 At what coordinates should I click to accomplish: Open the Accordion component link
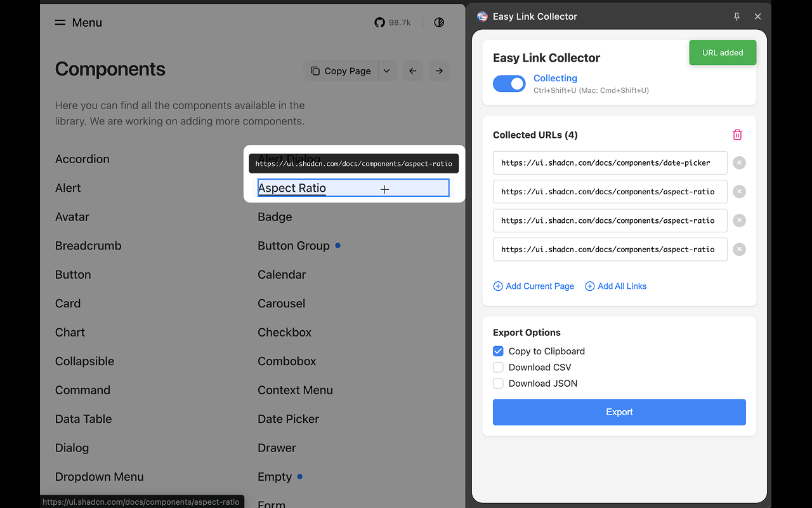click(82, 159)
